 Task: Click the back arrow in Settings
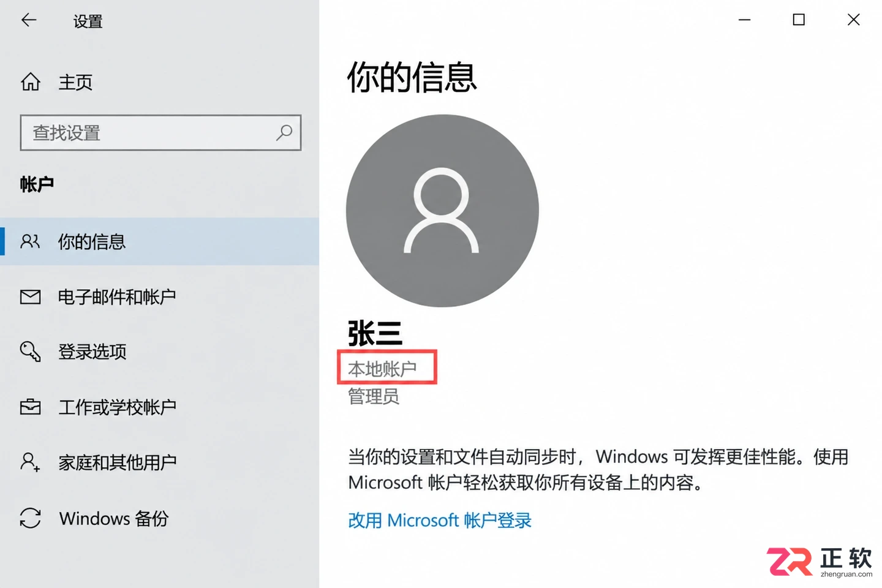click(29, 20)
